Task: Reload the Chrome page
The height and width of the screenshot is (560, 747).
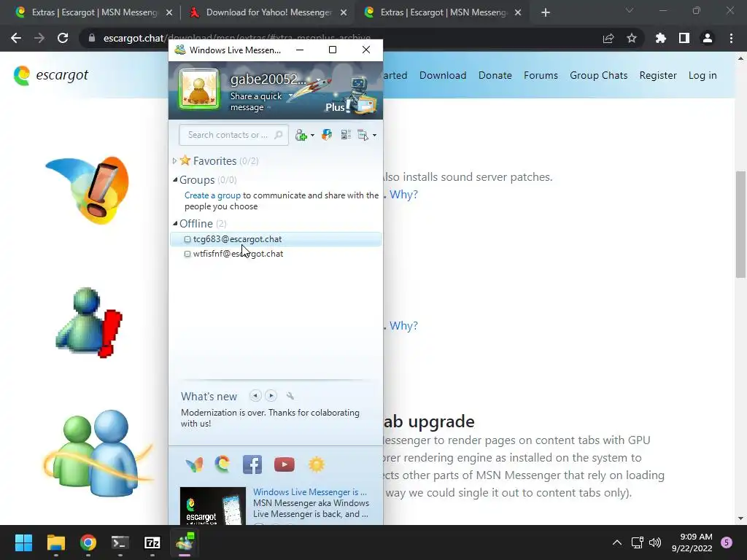Action: click(x=63, y=38)
